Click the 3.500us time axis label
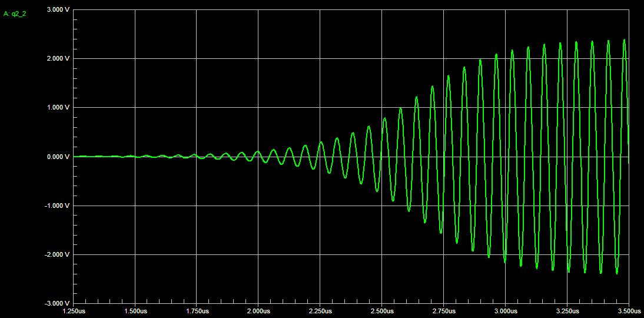This screenshot has height=318, width=644. point(628,310)
